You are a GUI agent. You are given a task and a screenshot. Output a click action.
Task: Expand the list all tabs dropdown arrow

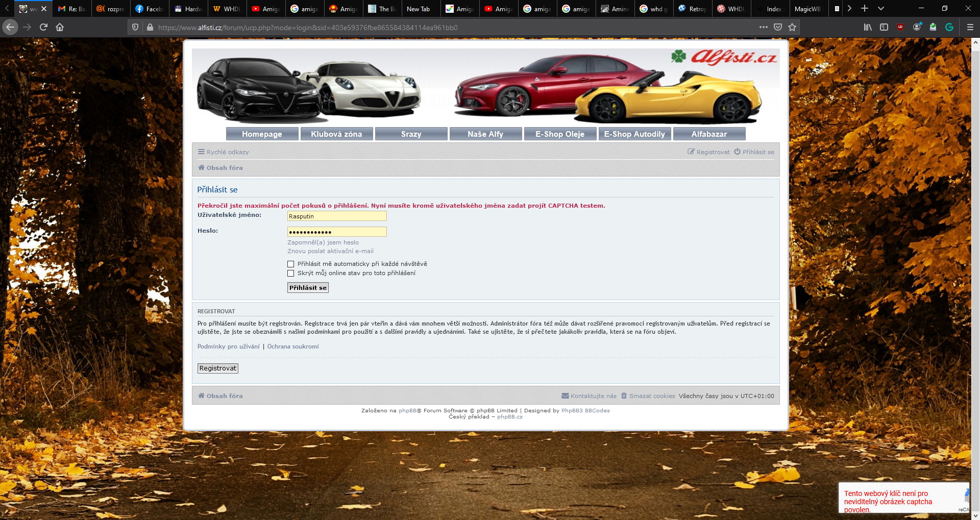881,9
